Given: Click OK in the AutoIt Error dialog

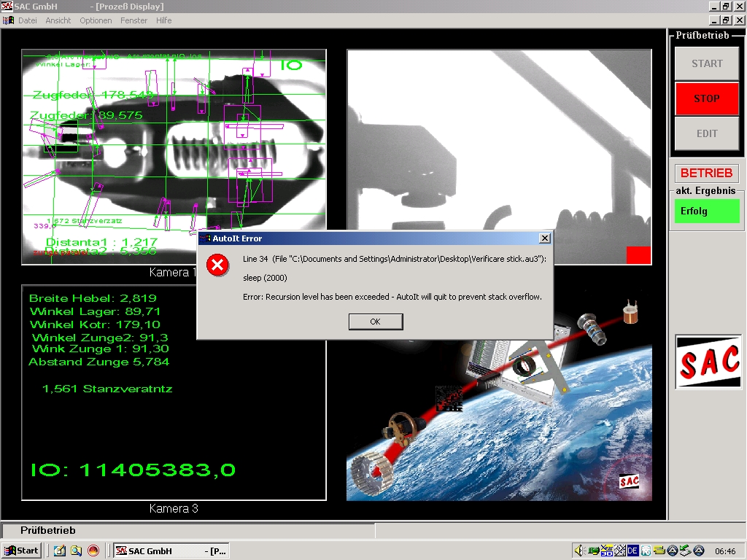Looking at the screenshot, I should pyautogui.click(x=375, y=322).
